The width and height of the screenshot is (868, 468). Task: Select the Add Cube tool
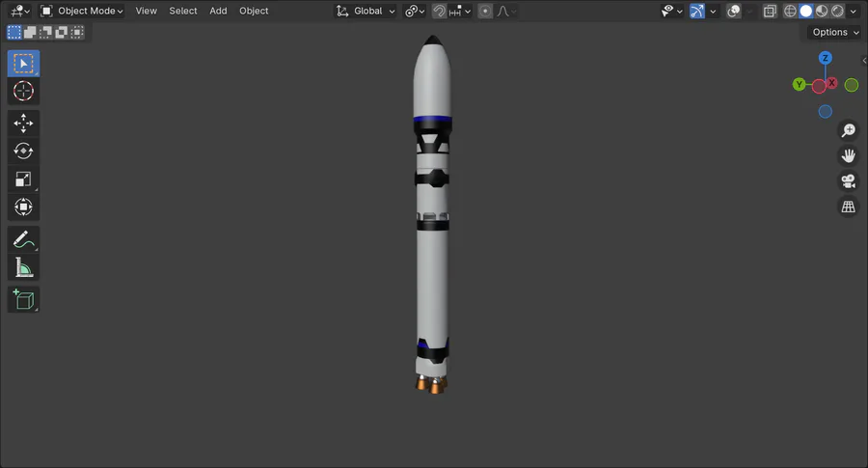23,300
